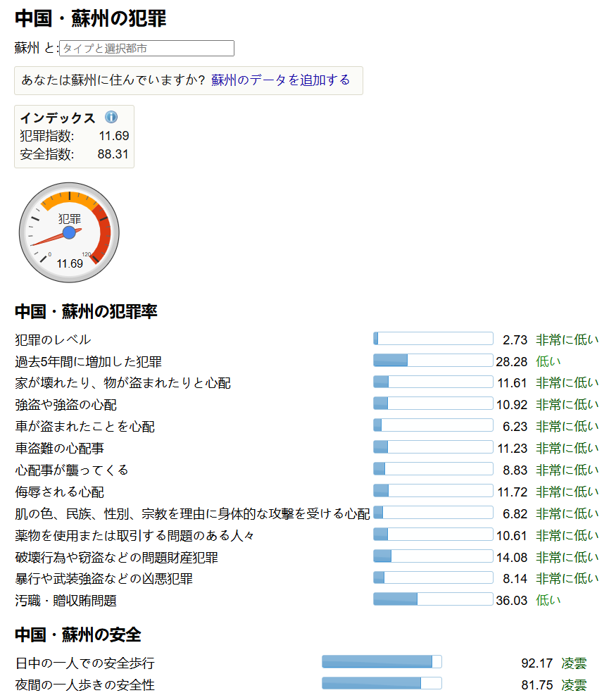Click the 汚職・贈収賄問題 label
This screenshot has height=700, width=609.
pos(65,601)
